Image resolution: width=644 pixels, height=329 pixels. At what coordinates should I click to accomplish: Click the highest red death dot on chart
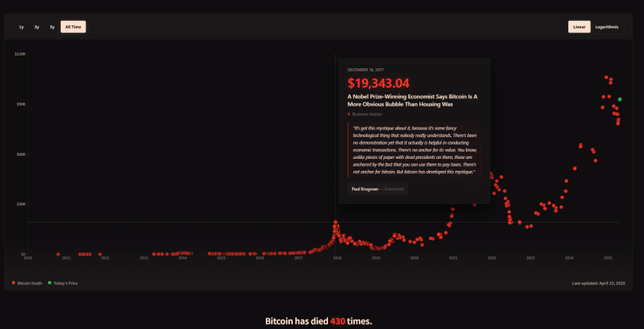point(607,76)
